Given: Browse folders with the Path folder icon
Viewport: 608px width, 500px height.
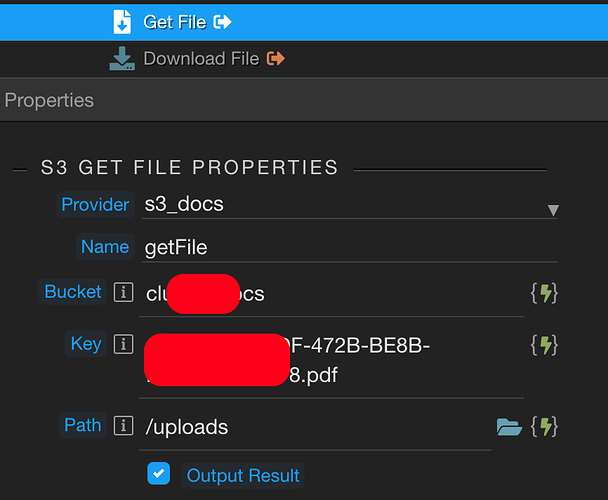Looking at the screenshot, I should pos(509,427).
